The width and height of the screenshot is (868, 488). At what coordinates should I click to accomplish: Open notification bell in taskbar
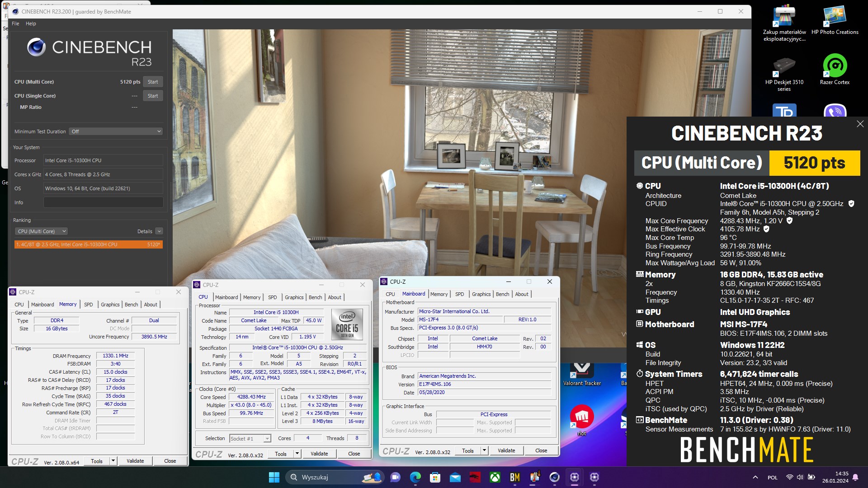click(x=855, y=477)
